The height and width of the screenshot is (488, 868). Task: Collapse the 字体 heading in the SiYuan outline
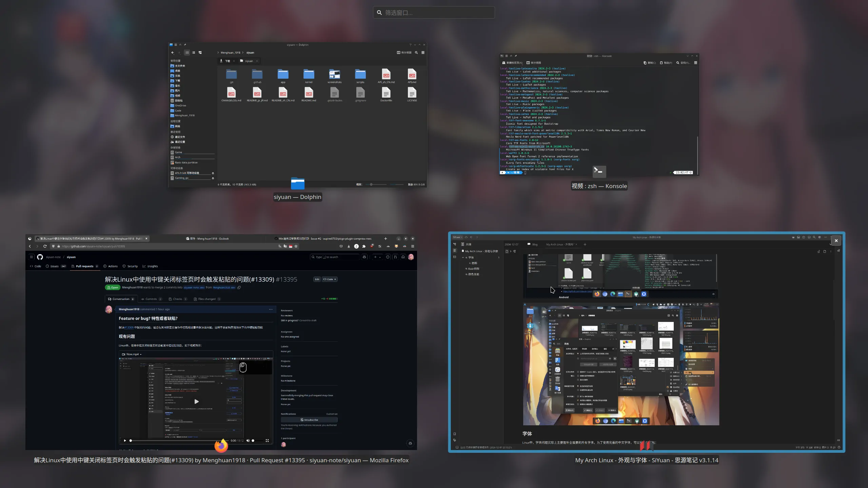tap(463, 258)
